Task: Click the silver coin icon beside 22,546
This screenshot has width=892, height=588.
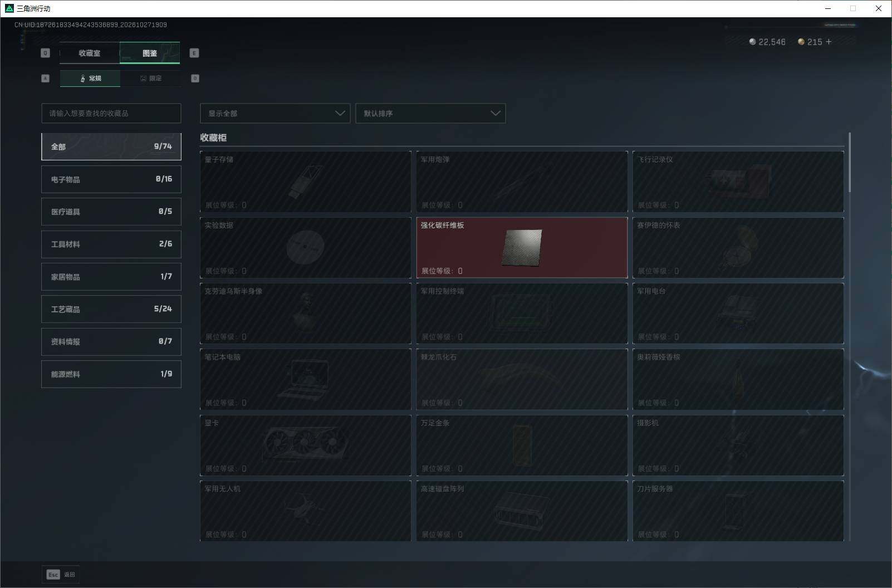Action: [x=753, y=42]
